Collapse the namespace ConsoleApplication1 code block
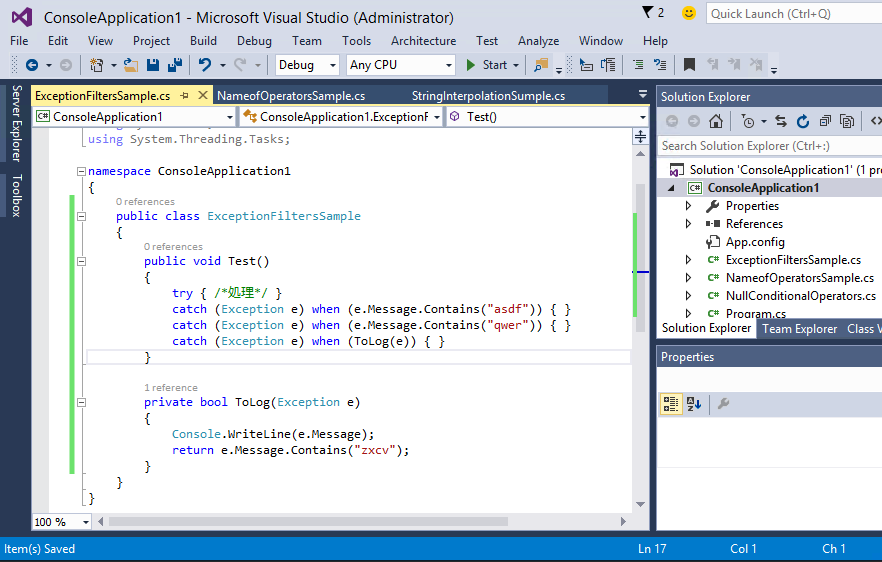882x562 pixels. pyautogui.click(x=82, y=171)
